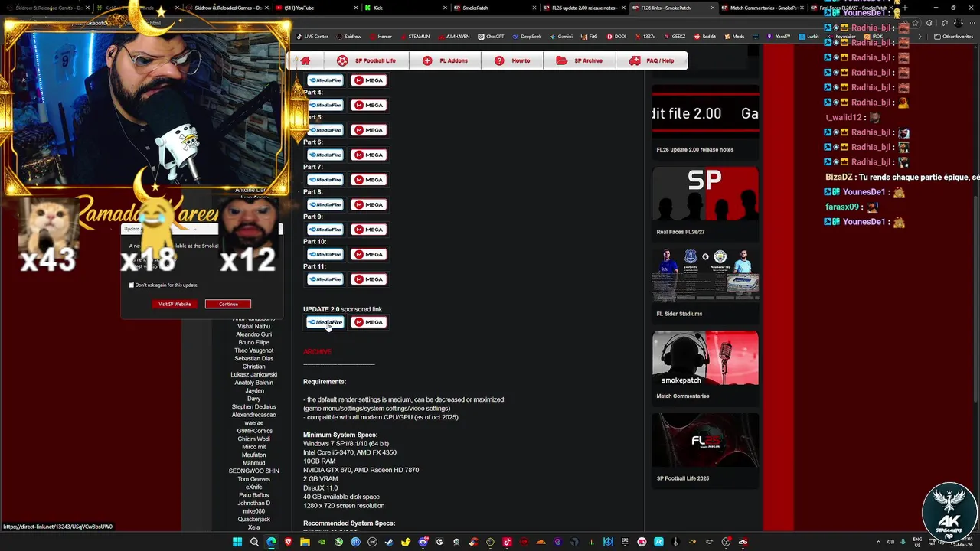Download Part 7 via MediaFire
This screenshot has width=980, height=551.
(325, 179)
